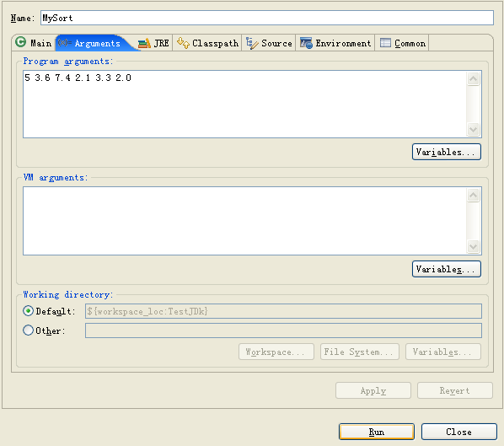Image resolution: width=504 pixels, height=446 pixels.
Task: Open Variables for VM arguments
Action: pyautogui.click(x=447, y=269)
